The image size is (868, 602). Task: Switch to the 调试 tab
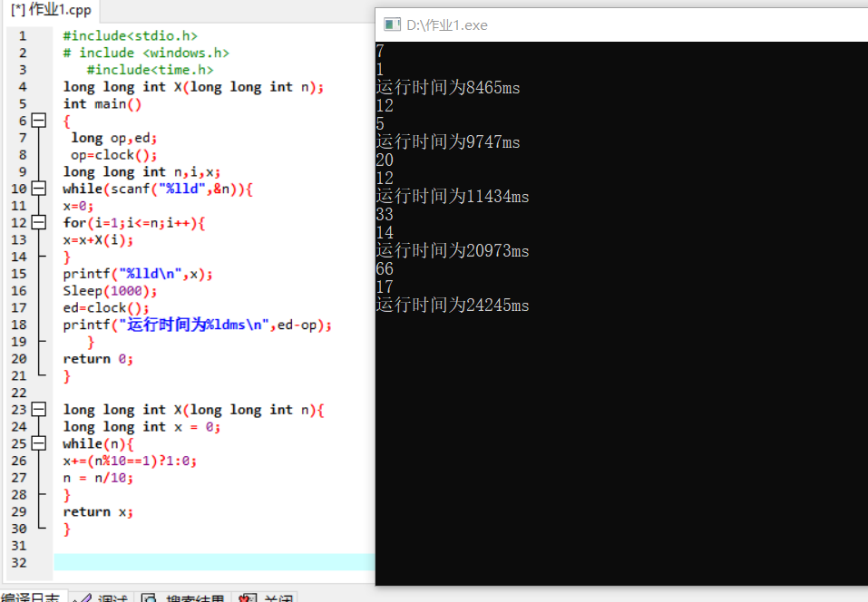pyautogui.click(x=103, y=597)
